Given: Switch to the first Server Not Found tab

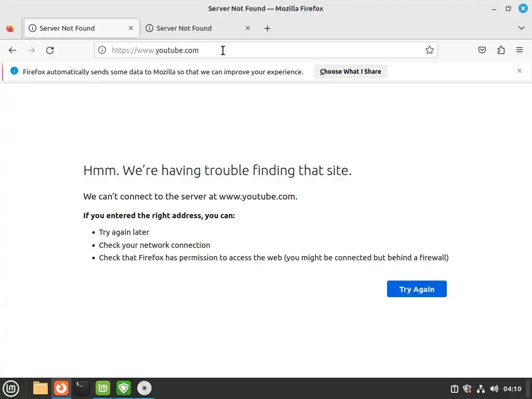Looking at the screenshot, I should (82, 28).
